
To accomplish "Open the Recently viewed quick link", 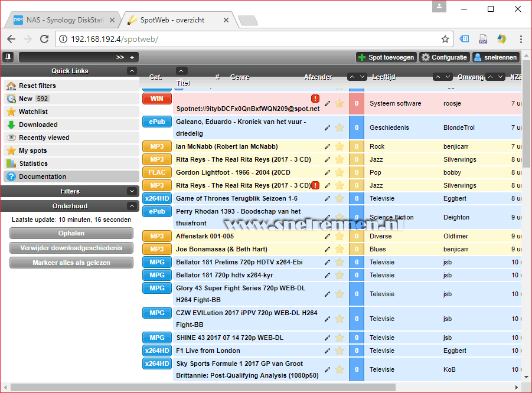I will click(71, 137).
